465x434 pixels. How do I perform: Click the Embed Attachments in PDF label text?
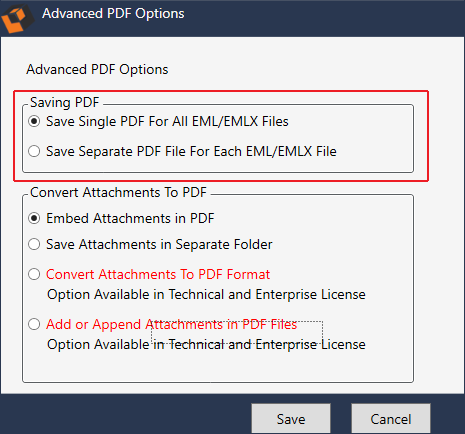tap(130, 218)
